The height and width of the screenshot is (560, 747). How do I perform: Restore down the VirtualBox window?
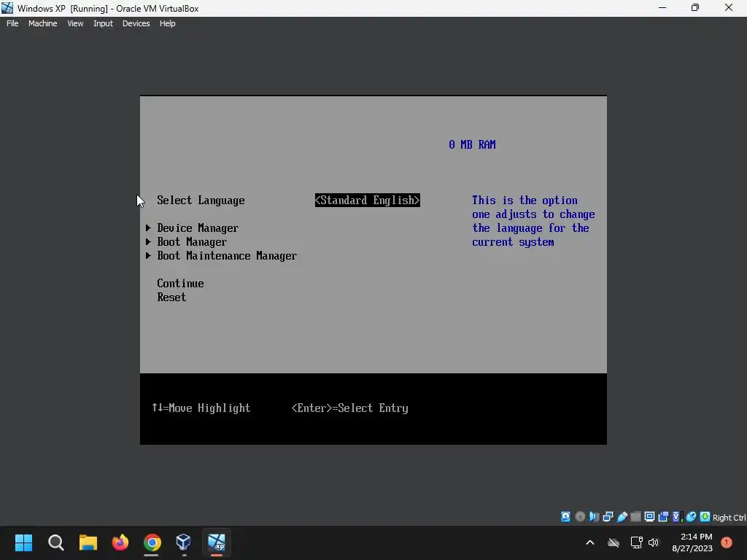coord(695,7)
